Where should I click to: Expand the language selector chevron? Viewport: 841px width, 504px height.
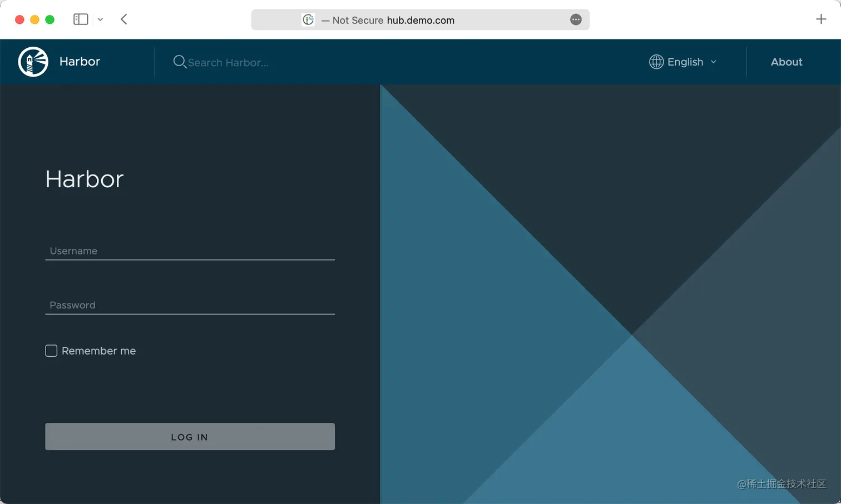tap(714, 62)
